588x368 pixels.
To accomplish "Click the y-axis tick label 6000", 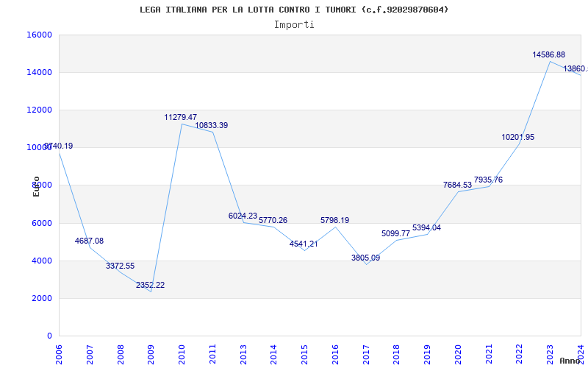I will click(x=42, y=223).
